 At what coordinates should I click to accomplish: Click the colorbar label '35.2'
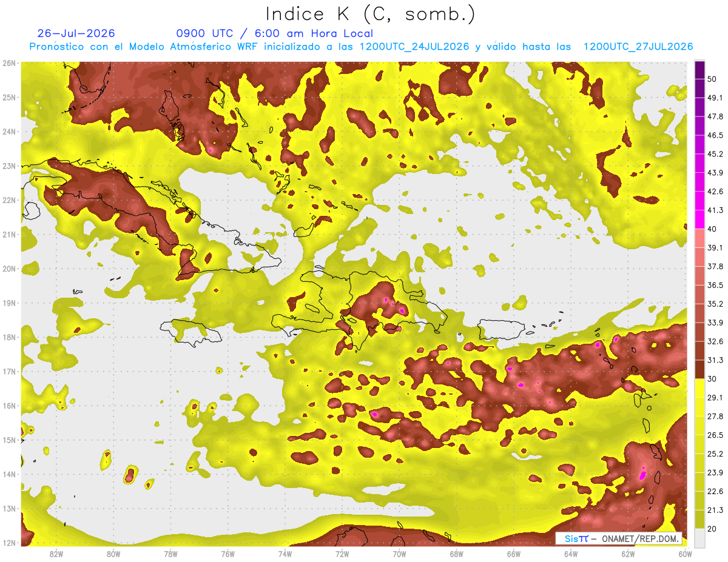(x=715, y=304)
